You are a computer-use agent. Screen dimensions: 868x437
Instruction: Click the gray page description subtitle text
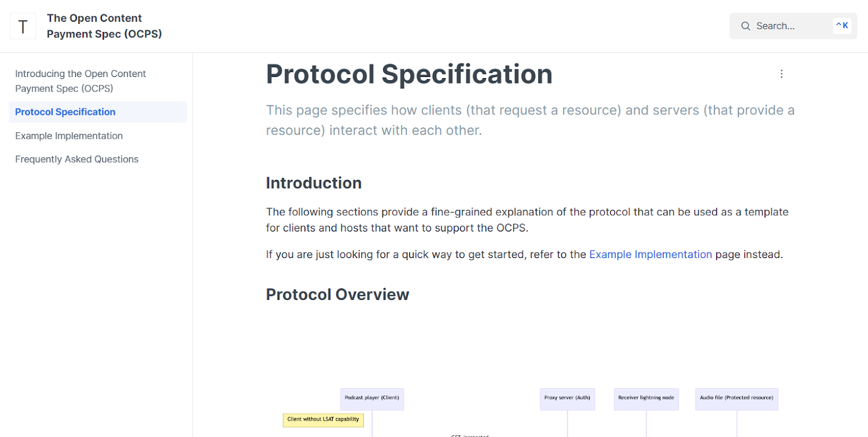[529, 120]
